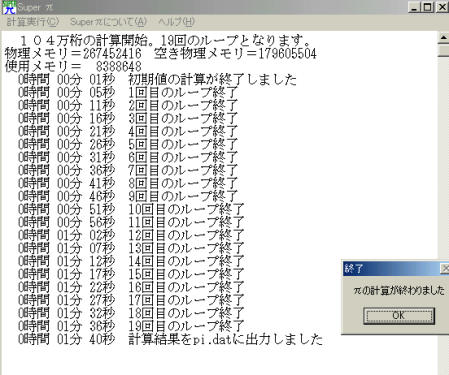
Task: Click the vertical scrollbar thumb
Action: point(443,51)
